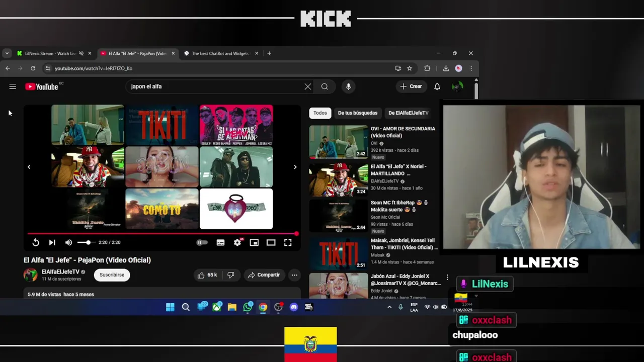
Task: Open TIKITI end-screen thumbnail
Action: [162, 125]
